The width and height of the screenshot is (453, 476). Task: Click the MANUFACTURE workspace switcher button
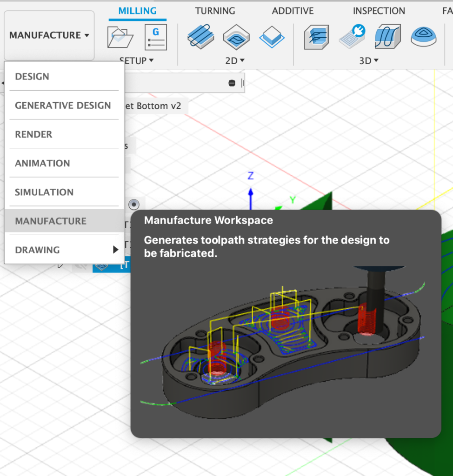point(49,35)
